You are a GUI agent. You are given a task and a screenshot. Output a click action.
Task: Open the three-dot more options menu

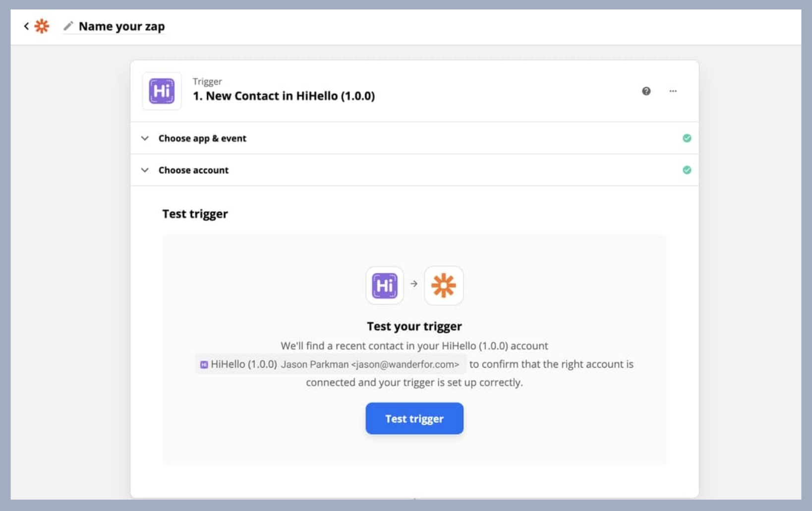click(673, 91)
